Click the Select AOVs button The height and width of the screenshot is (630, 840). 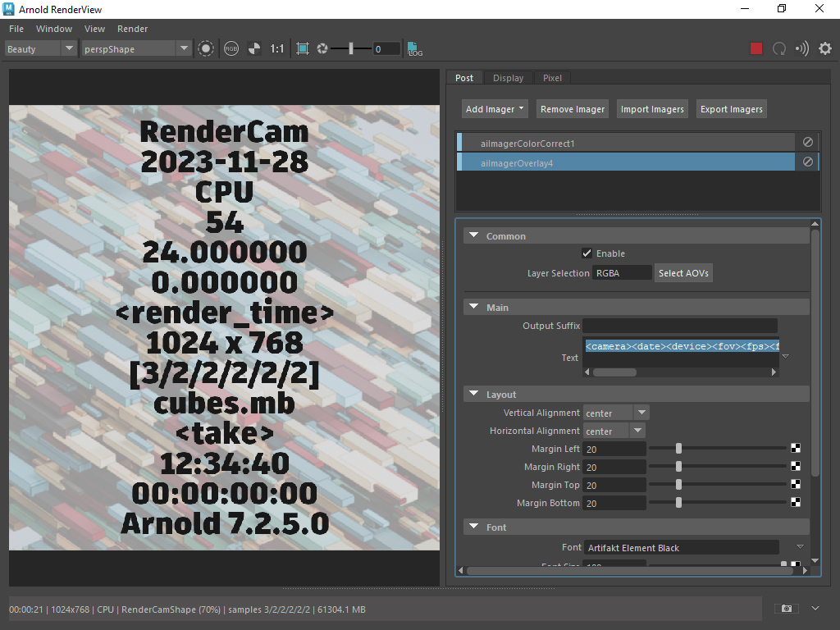pyautogui.click(x=683, y=273)
